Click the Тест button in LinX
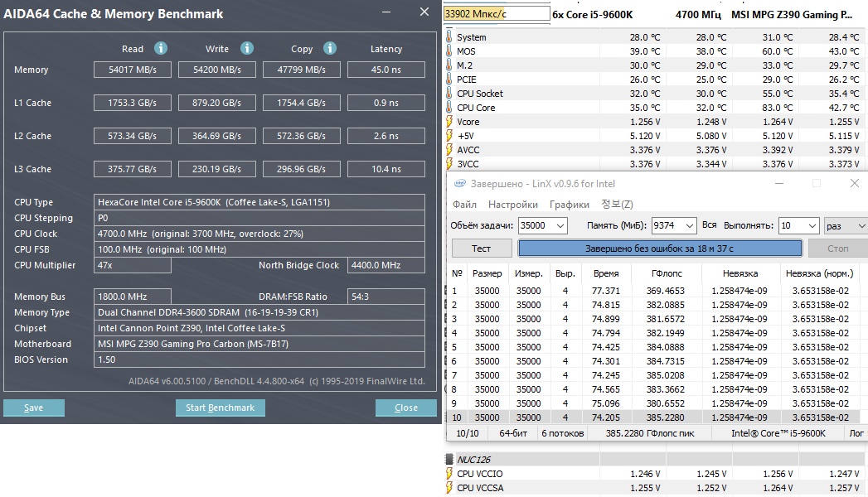The image size is (868, 497). point(481,248)
